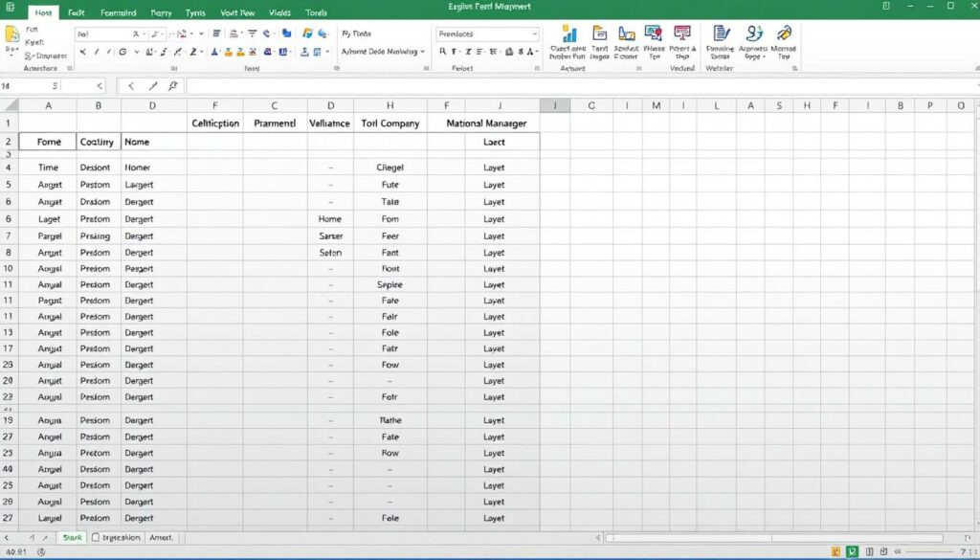Click the Torl Company header cell
The image size is (980, 560).
point(390,123)
